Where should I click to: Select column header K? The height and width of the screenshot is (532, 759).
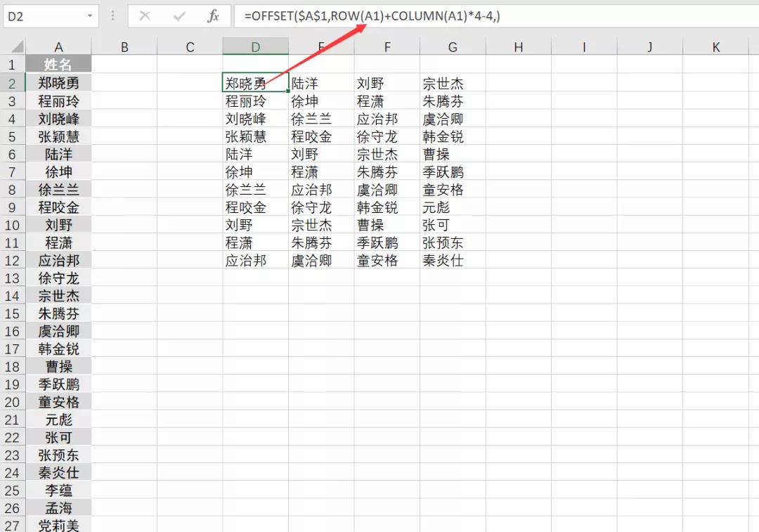point(715,46)
